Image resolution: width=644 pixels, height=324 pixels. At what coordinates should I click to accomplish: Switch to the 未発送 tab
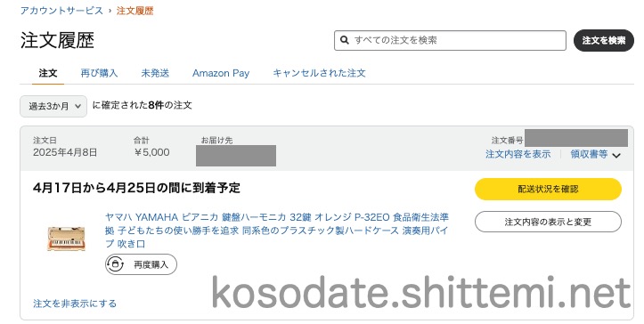[x=155, y=73]
